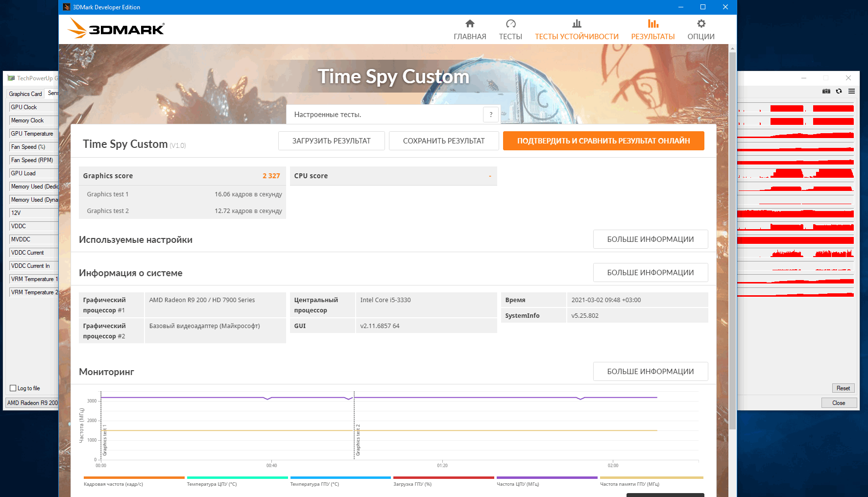Select VRM Temperature 1 sensor row
The width and height of the screenshot is (868, 497).
click(x=34, y=279)
